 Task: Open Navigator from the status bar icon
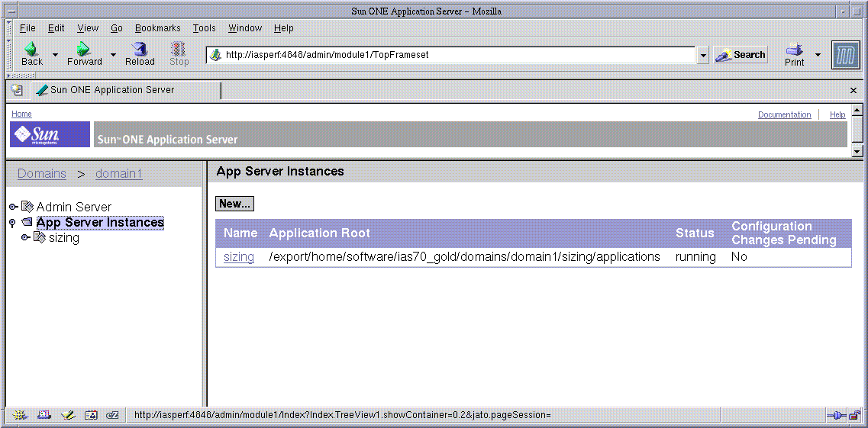coord(21,415)
